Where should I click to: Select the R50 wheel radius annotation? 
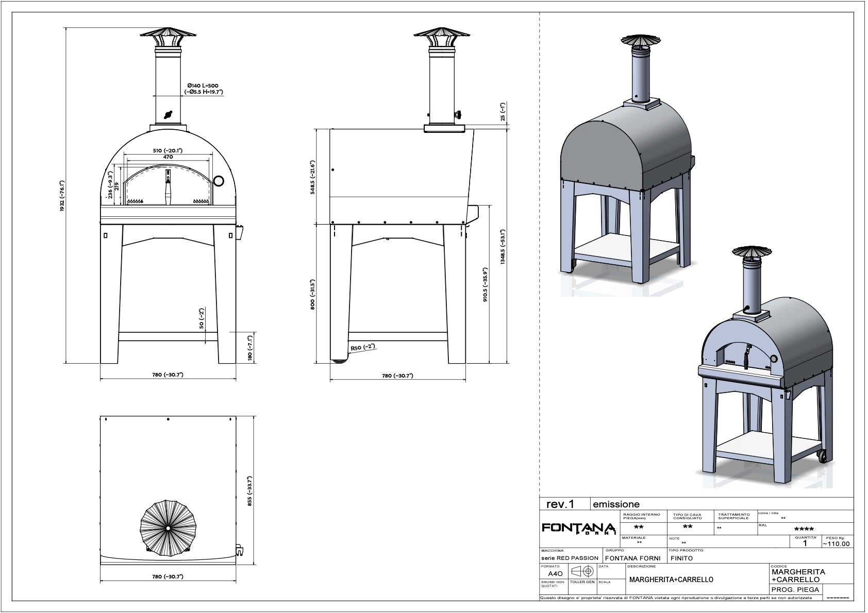tap(361, 348)
